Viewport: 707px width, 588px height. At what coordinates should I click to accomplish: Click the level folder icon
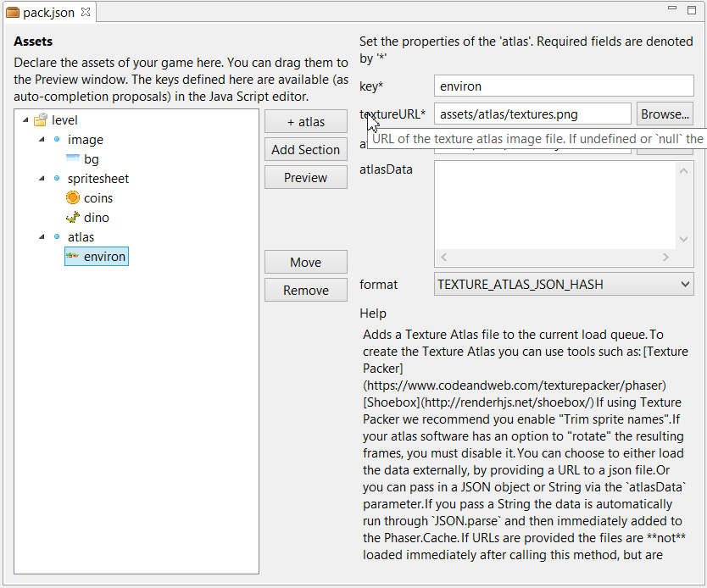pos(41,119)
